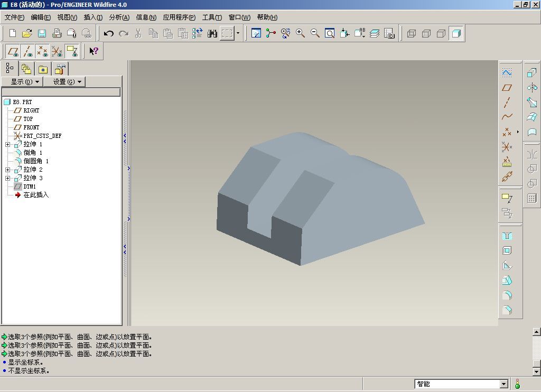Open the 分析 menu
Image resolution: width=541 pixels, height=392 pixels.
119,17
